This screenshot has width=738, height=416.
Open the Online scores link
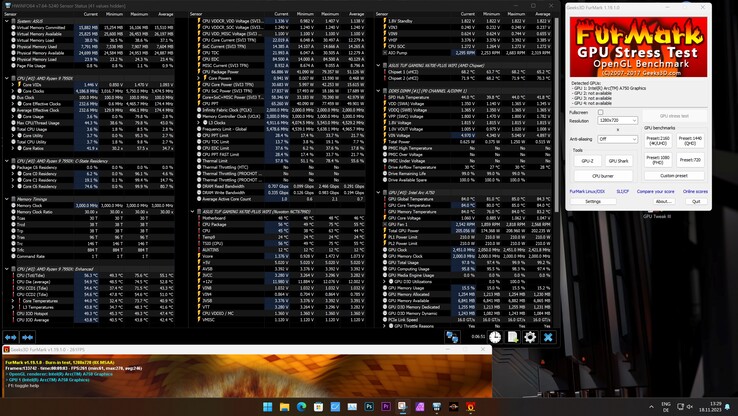pos(695,191)
